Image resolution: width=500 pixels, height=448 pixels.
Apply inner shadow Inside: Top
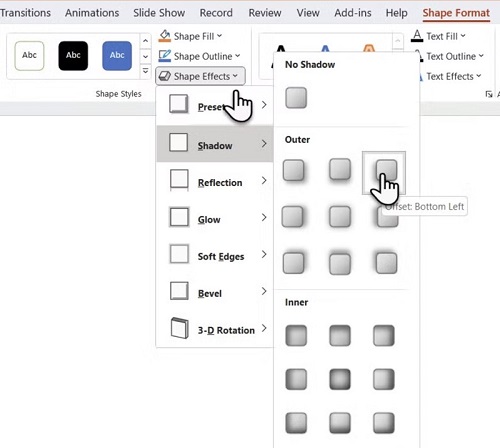pos(340,335)
